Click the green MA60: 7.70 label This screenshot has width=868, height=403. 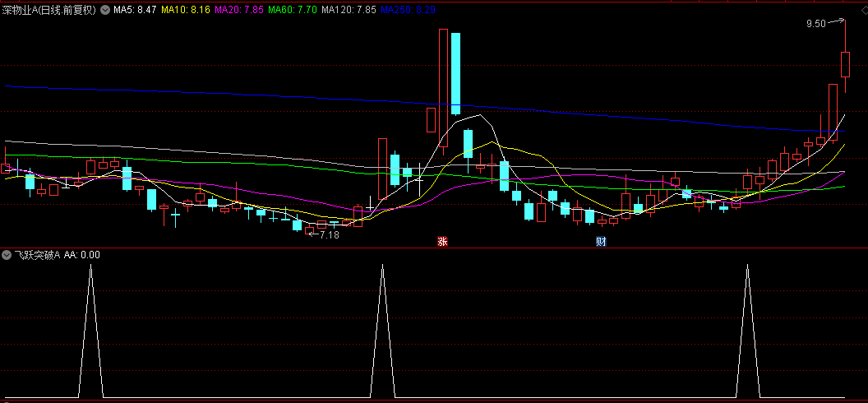(293, 9)
